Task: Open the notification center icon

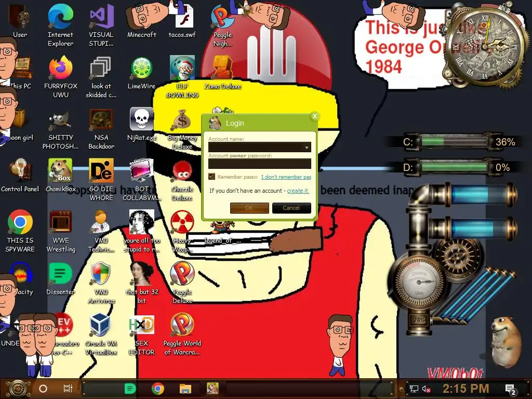Action: pyautogui.click(x=511, y=389)
